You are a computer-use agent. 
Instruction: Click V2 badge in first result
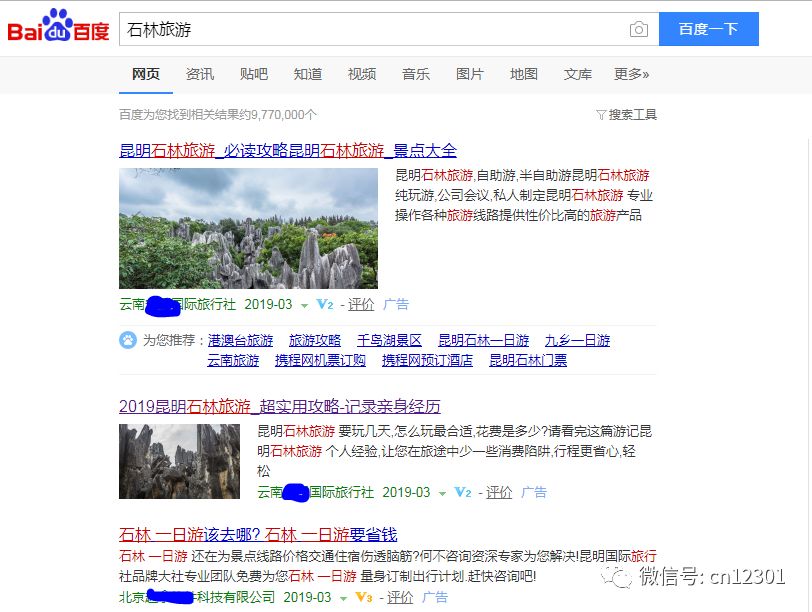click(325, 304)
